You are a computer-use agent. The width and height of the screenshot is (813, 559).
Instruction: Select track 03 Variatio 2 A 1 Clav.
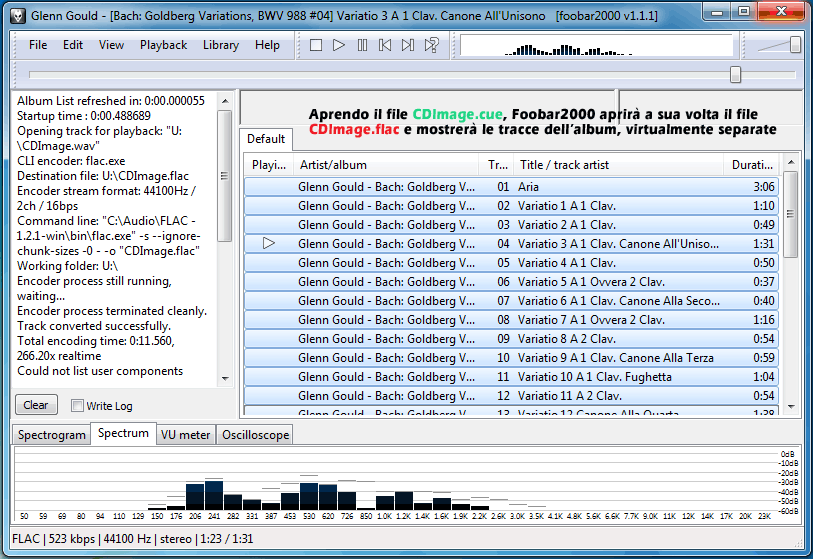[511, 225]
